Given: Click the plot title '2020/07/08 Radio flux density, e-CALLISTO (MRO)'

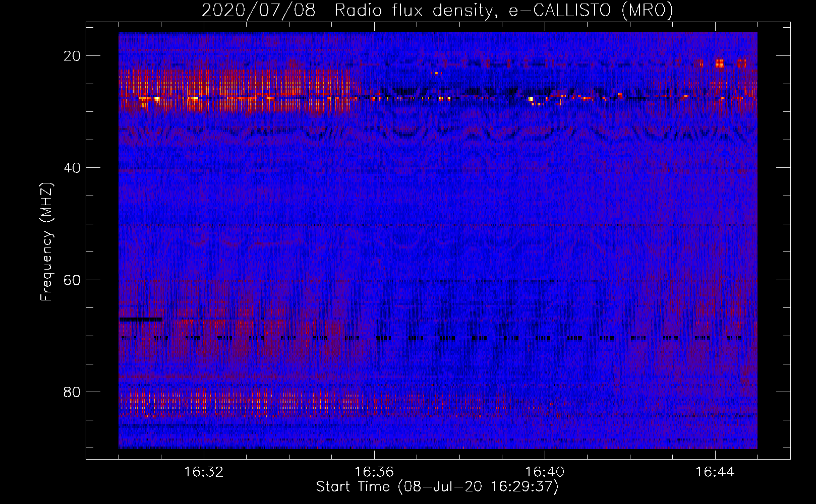Looking at the screenshot, I should (437, 11).
